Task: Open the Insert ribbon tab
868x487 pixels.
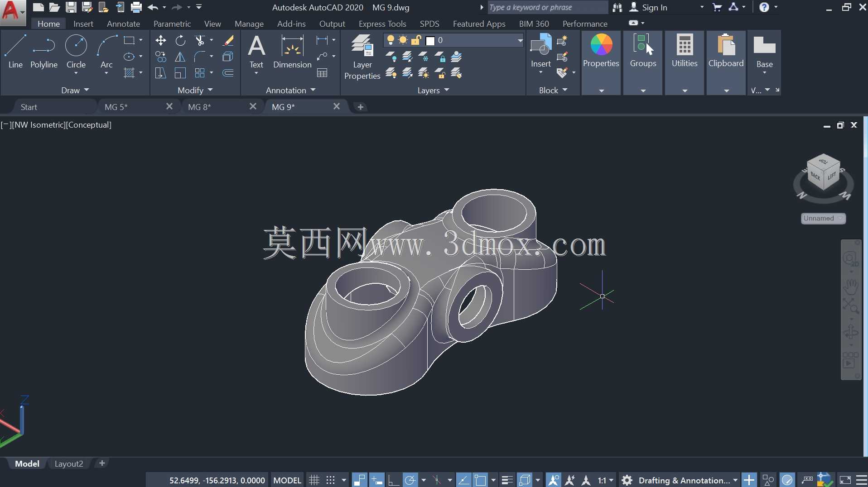Action: tap(83, 24)
